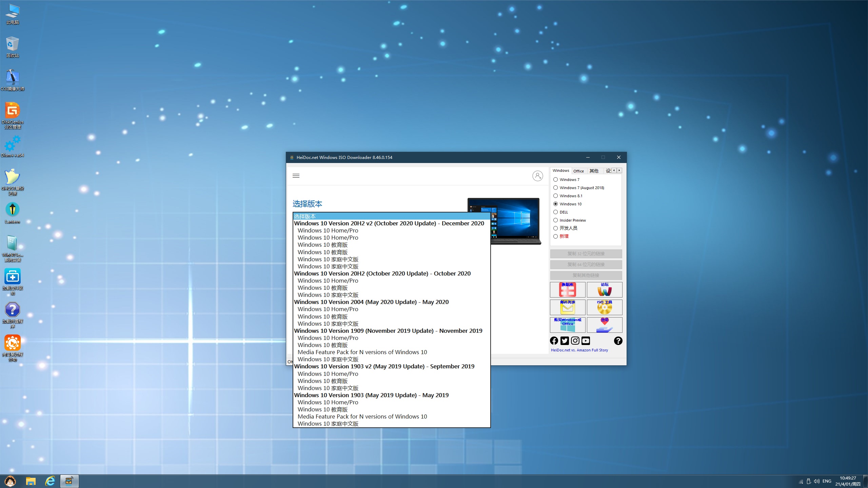Open the Twitter social icon

coord(565,341)
